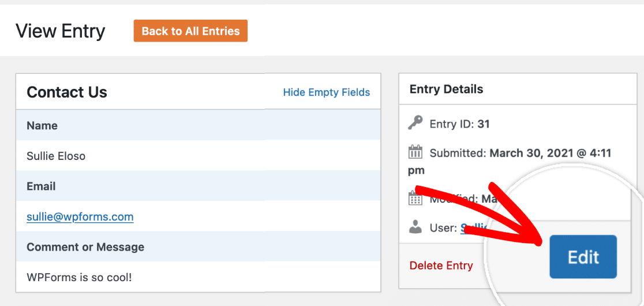The image size is (644, 306).
Task: Click the calendar icon next to Submitted
Action: click(415, 153)
